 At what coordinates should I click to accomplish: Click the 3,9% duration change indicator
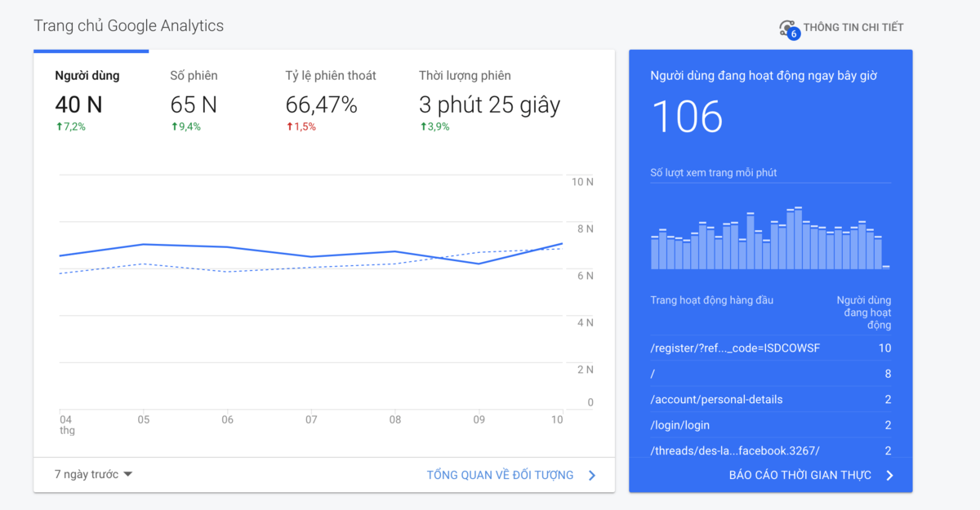click(x=434, y=126)
